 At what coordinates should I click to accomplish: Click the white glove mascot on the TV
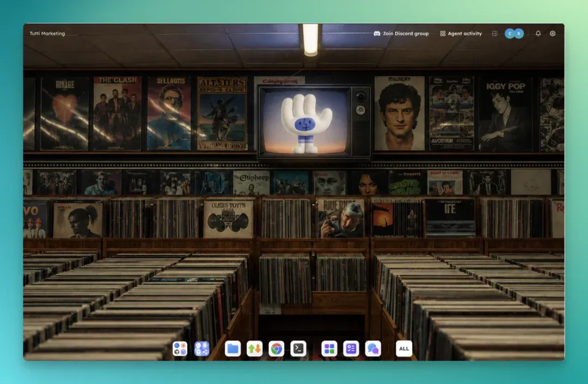[x=307, y=123]
